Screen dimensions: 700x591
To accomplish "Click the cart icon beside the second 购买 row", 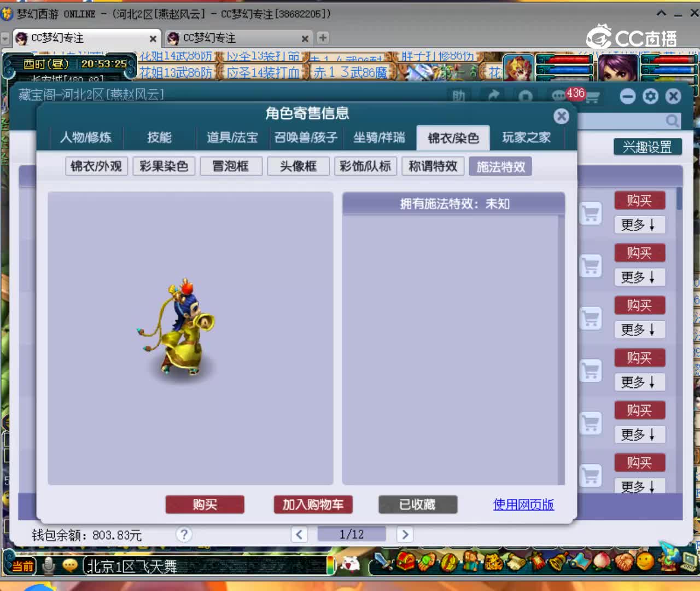I will pos(591,266).
